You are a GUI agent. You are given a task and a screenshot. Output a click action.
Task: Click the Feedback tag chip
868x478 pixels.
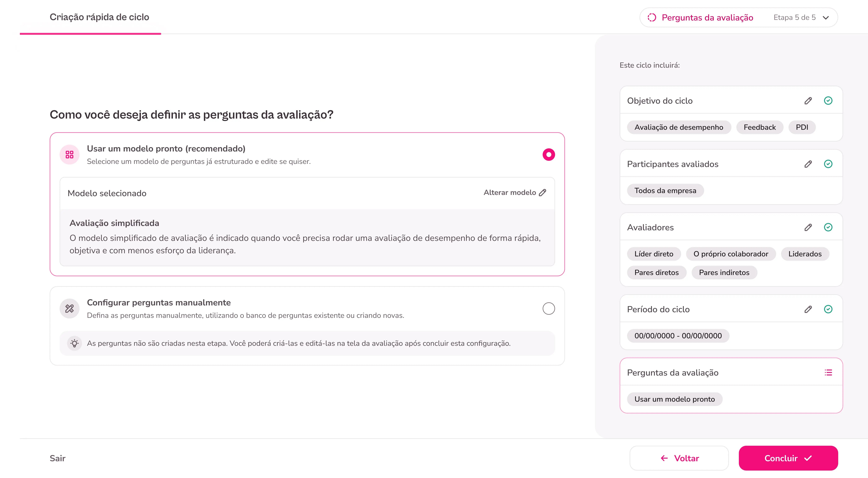759,127
